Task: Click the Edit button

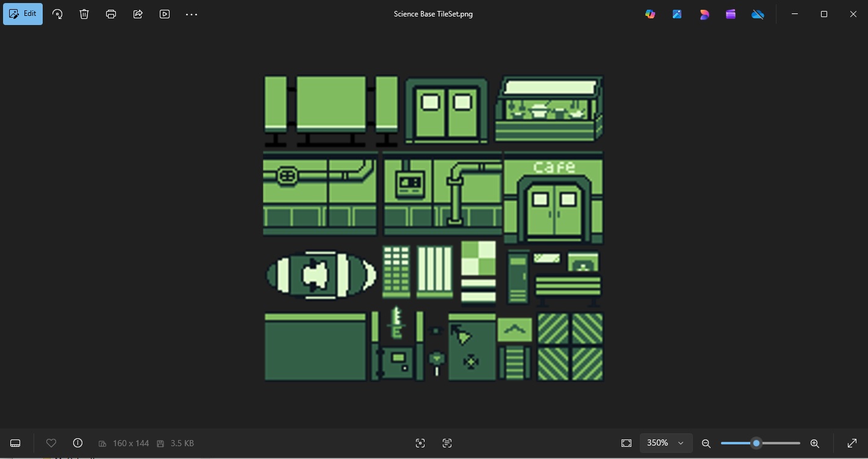Action: coord(23,14)
